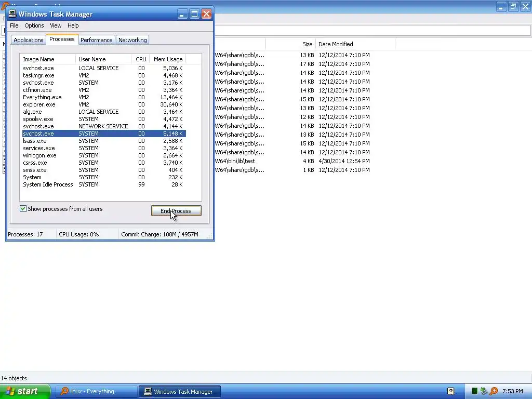532x399 pixels.
Task: Select svchost.exe using 5,036 K memory
Action: [104, 68]
